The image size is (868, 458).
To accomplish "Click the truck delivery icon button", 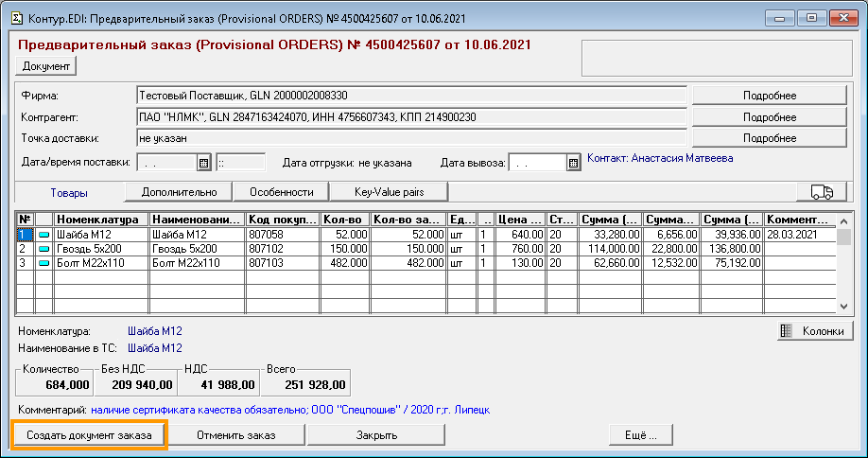I will (x=822, y=192).
